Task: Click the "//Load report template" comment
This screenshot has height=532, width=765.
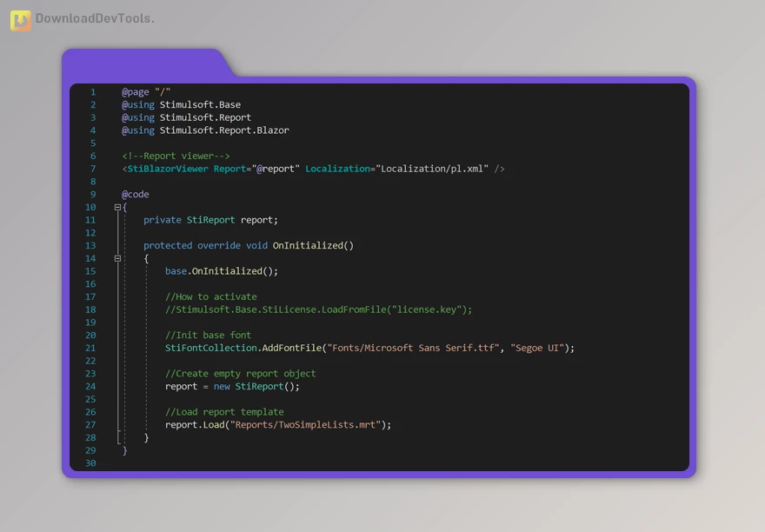Action: [224, 412]
